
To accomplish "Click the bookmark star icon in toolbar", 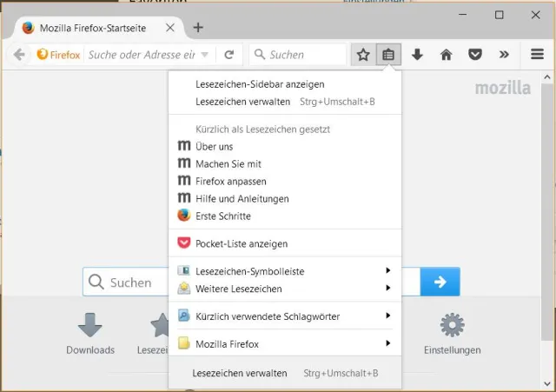I will (363, 55).
